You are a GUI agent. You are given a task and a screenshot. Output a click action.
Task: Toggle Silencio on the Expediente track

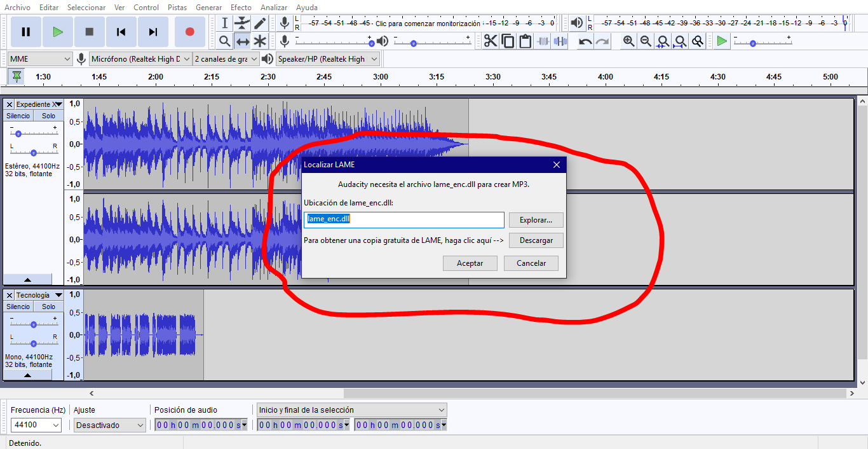tap(18, 116)
